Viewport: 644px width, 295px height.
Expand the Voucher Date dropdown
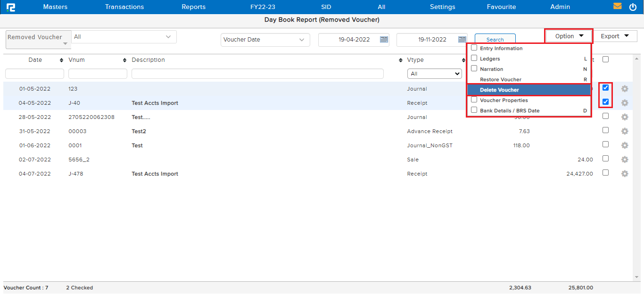coord(265,40)
